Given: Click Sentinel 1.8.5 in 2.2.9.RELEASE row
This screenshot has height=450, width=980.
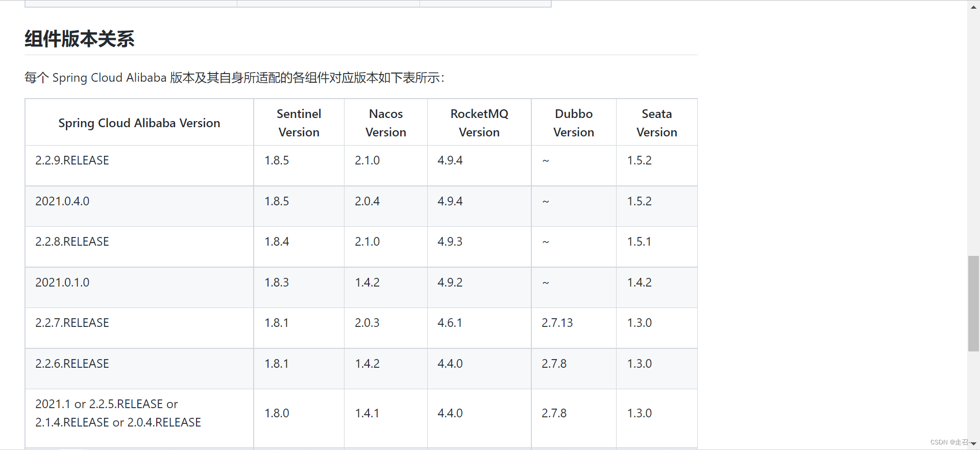Looking at the screenshot, I should 277,160.
